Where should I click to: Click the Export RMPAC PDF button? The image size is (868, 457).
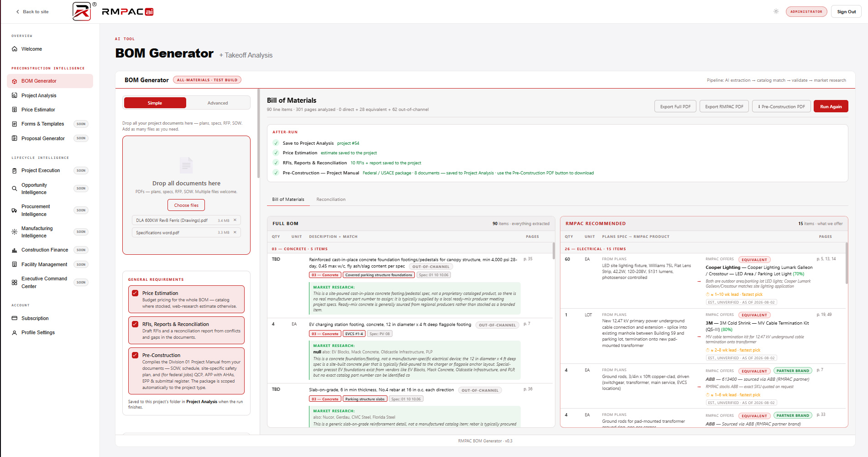coord(724,106)
